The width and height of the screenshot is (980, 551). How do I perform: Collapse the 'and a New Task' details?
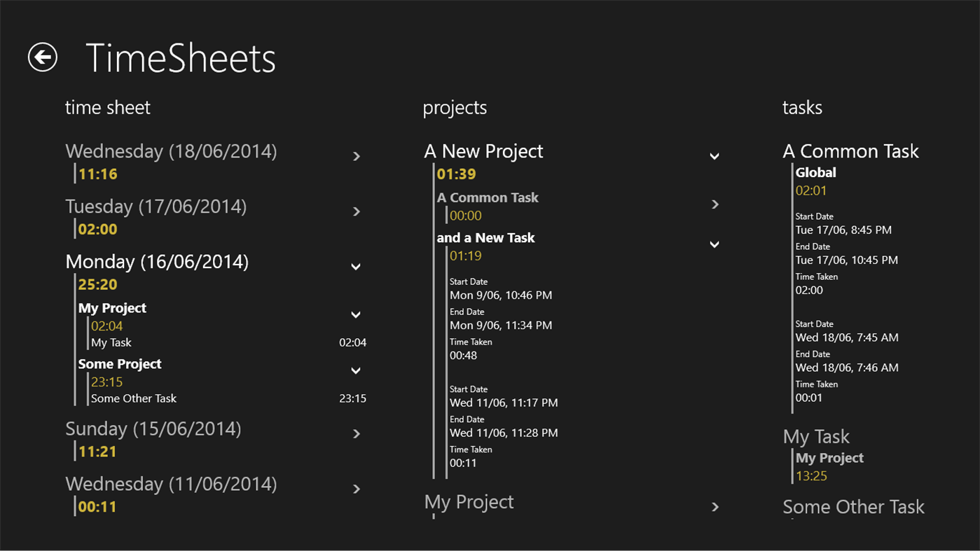[715, 244]
